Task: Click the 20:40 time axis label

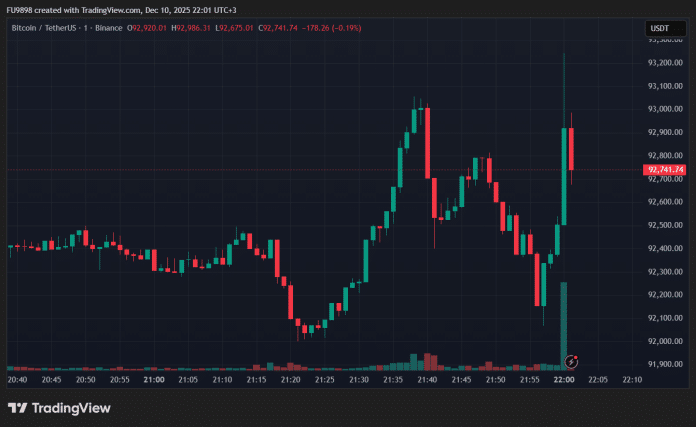Action: pyautogui.click(x=17, y=380)
